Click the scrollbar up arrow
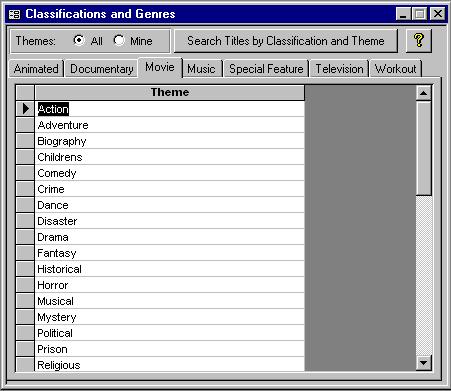This screenshot has width=451, height=391. (423, 93)
